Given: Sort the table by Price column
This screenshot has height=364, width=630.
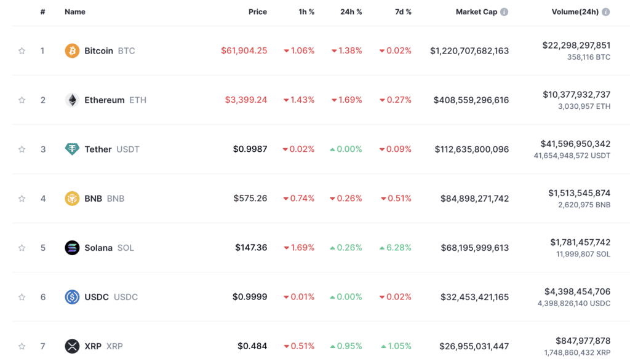Looking at the screenshot, I should [258, 11].
